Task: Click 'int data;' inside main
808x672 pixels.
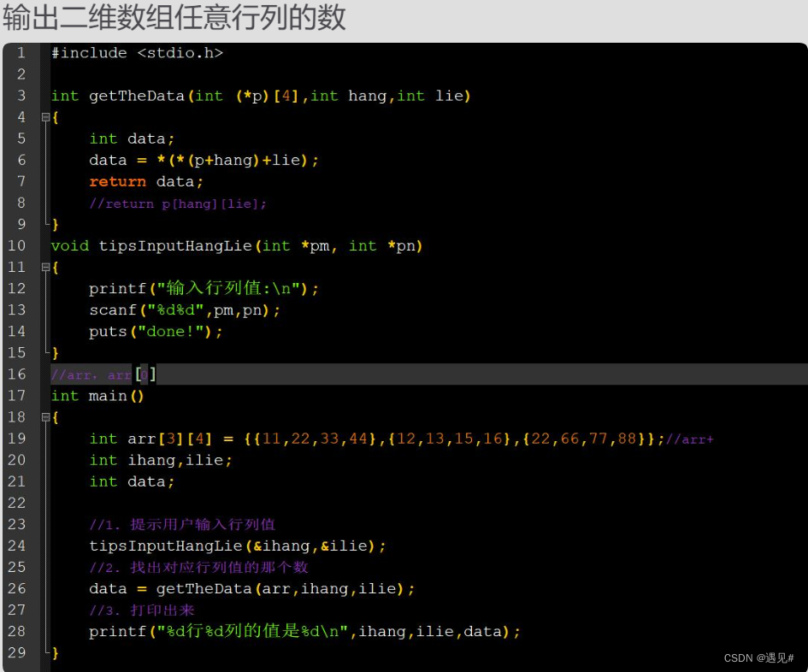Action: point(132,482)
